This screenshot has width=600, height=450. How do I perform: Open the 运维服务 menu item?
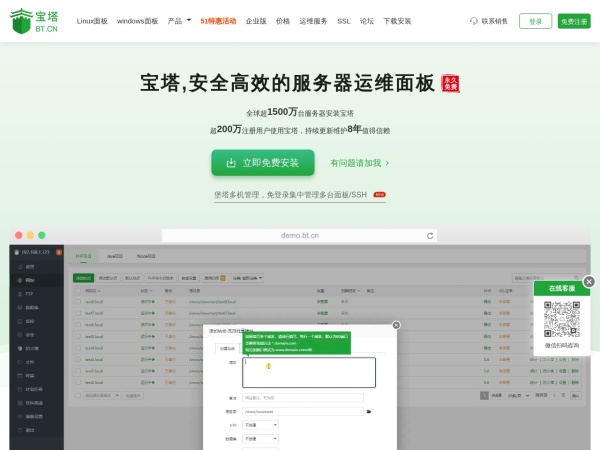313,21
